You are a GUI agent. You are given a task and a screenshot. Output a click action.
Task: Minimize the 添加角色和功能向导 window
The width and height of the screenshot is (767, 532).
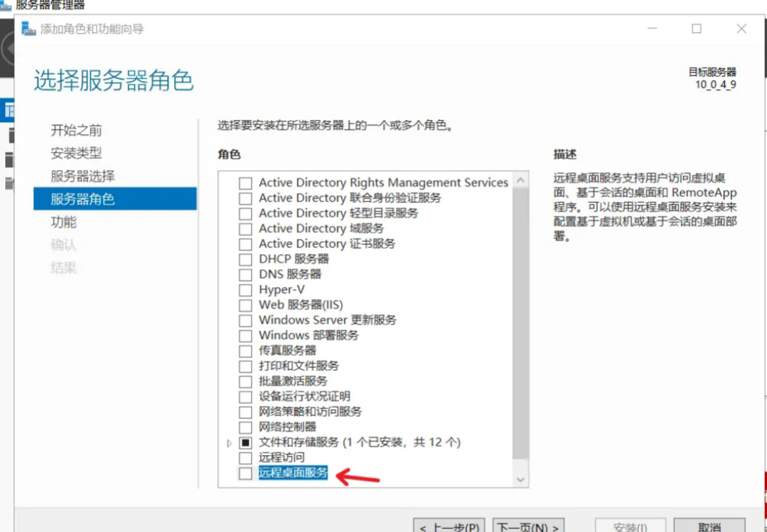[x=652, y=29]
